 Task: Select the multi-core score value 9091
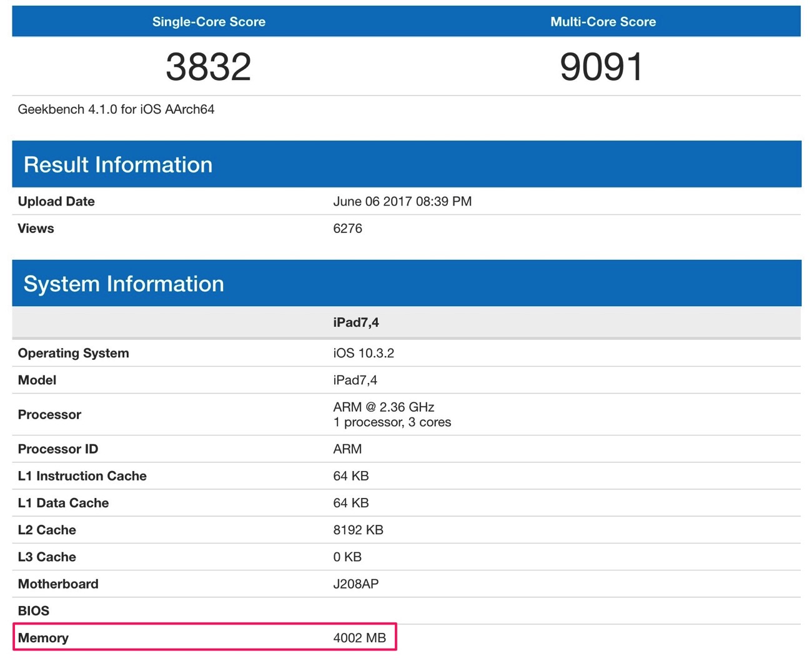(602, 67)
